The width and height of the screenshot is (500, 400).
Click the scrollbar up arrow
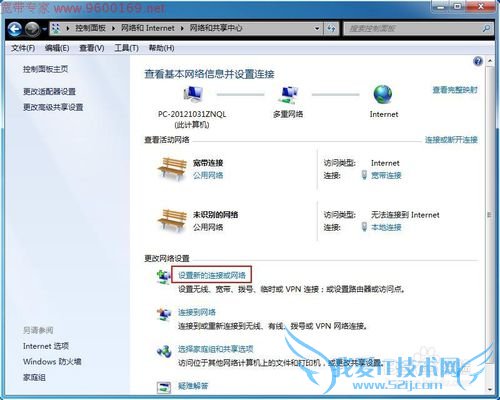tap(490, 61)
